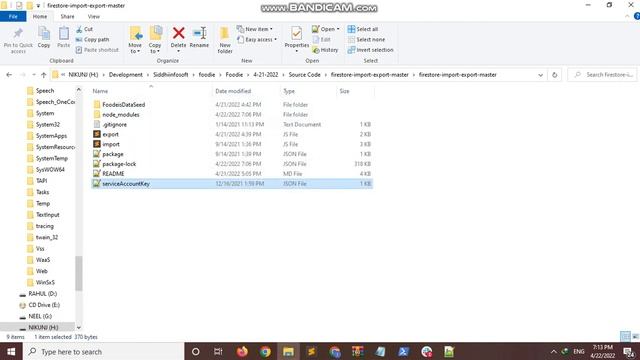Screen dimensions: 640x360
Task: Open the Easy access dropdown
Action: pos(257,40)
